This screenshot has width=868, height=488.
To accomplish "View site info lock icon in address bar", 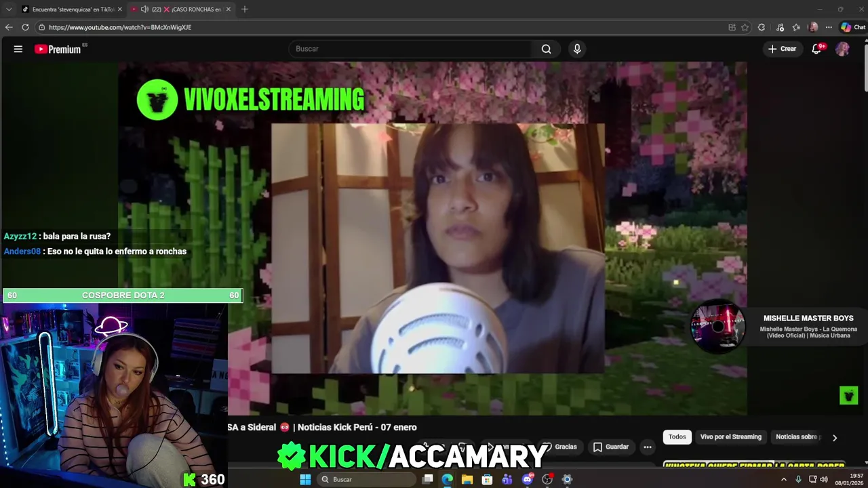I will coord(42,27).
